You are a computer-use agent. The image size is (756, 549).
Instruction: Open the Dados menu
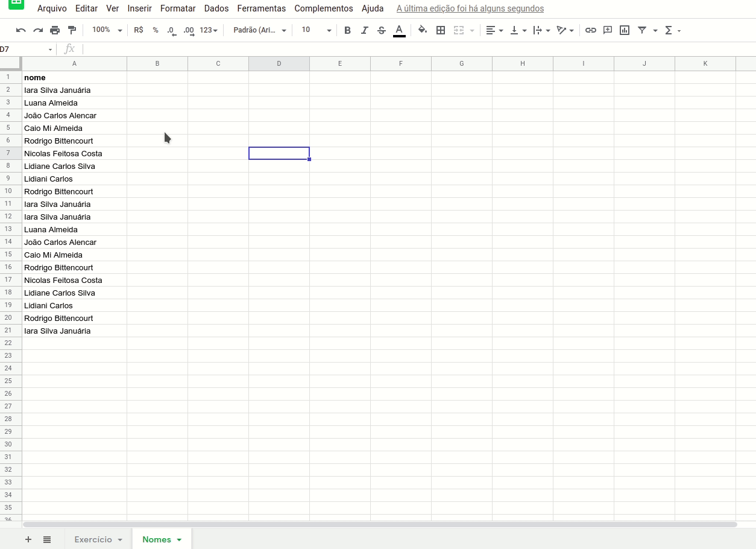216,8
